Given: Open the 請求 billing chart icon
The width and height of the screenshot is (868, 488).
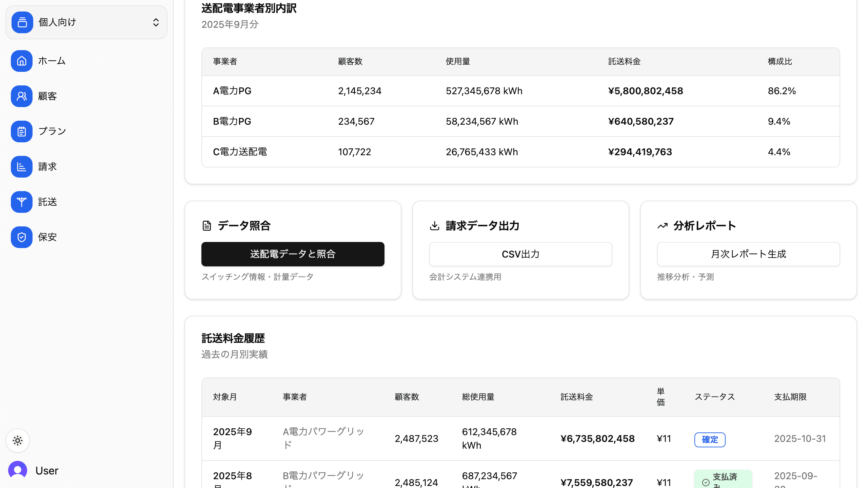Looking at the screenshot, I should coord(22,167).
